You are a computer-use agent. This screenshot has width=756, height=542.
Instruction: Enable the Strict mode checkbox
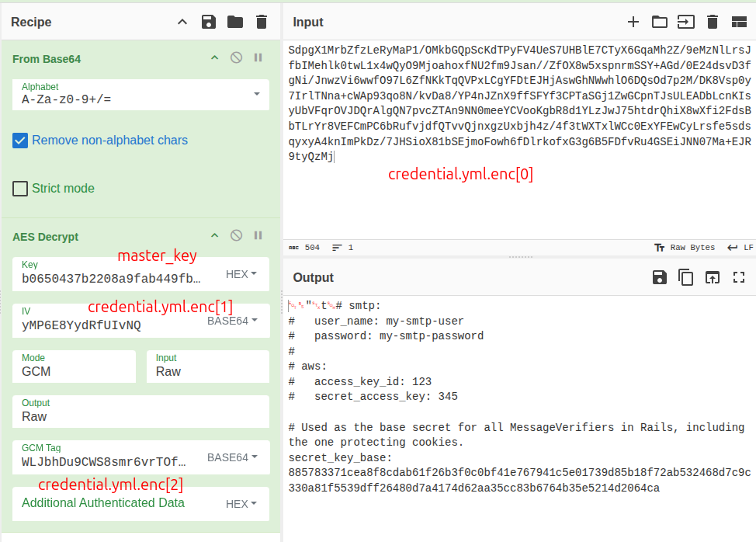(19, 189)
